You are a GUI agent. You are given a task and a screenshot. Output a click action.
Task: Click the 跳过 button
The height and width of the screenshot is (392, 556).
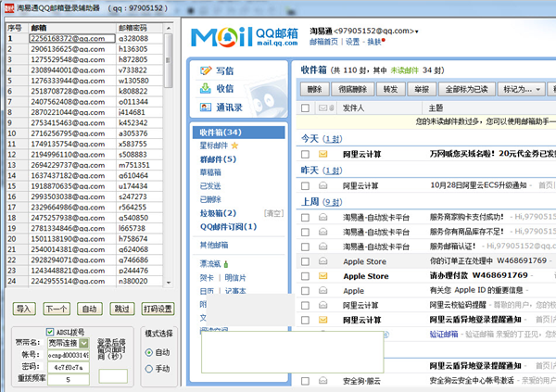122,309
